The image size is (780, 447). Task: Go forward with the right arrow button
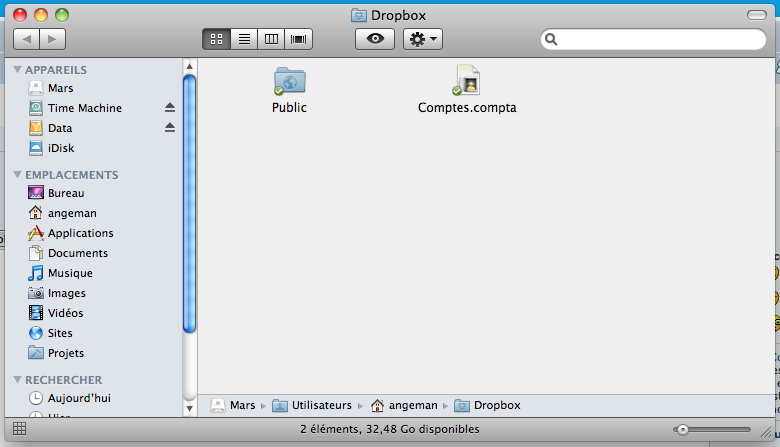point(52,39)
